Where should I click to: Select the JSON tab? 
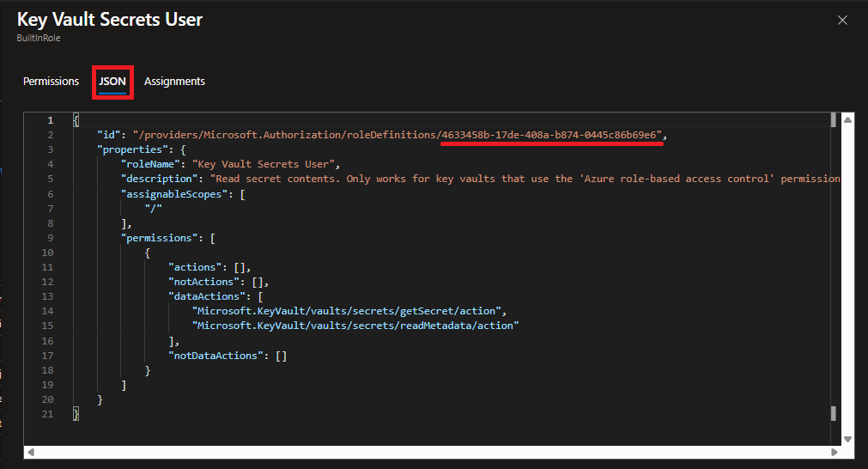[x=112, y=82]
